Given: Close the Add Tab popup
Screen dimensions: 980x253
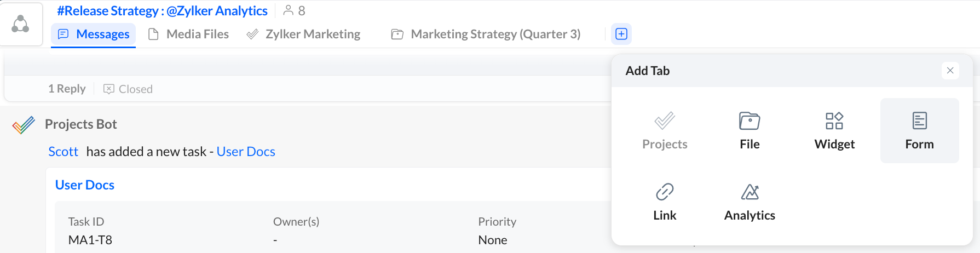Looking at the screenshot, I should point(950,71).
